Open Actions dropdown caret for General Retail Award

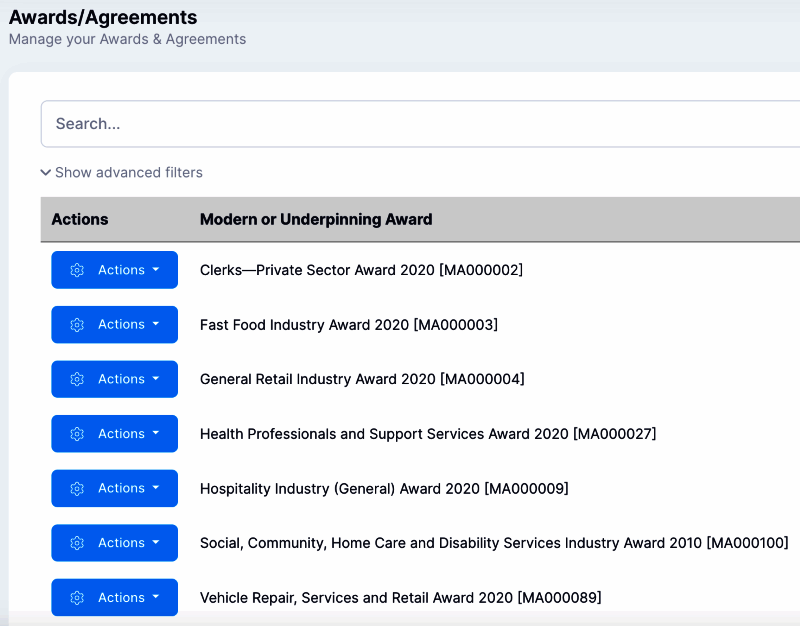tap(156, 379)
